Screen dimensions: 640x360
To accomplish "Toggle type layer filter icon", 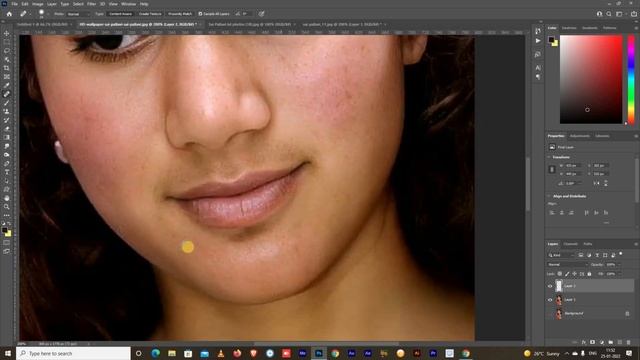I will click(597, 255).
